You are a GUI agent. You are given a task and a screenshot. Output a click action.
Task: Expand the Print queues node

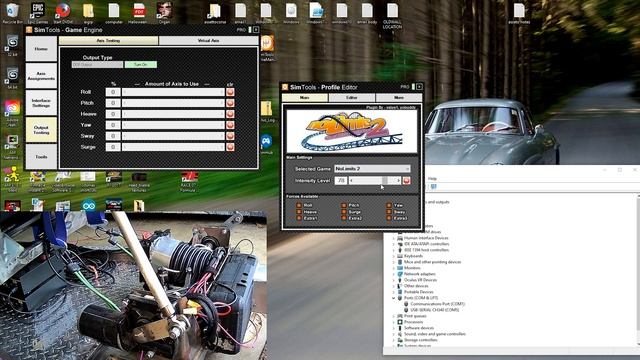(393, 316)
